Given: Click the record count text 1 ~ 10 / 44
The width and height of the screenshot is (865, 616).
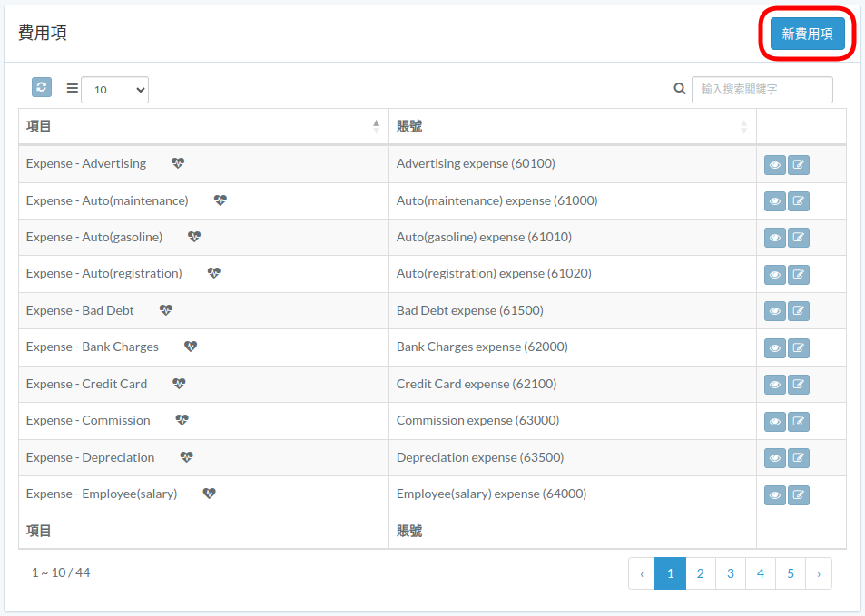Looking at the screenshot, I should (61, 573).
